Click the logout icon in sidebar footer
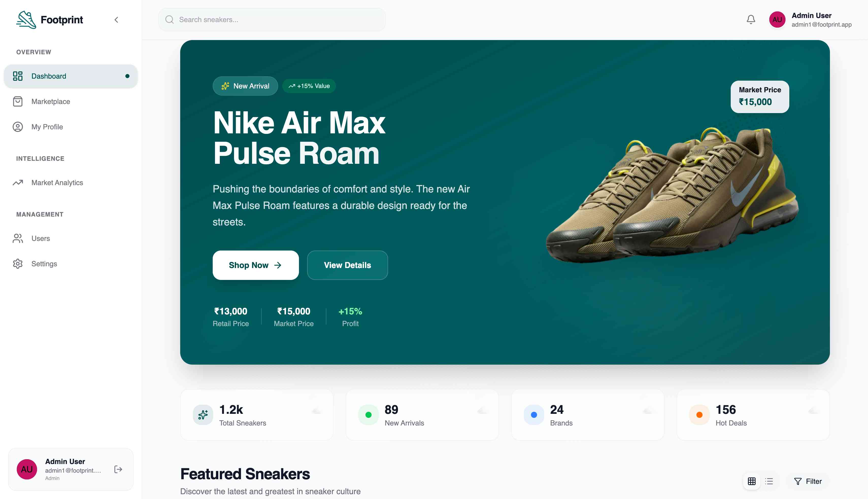Screen dimensions: 868x499 (118, 469)
